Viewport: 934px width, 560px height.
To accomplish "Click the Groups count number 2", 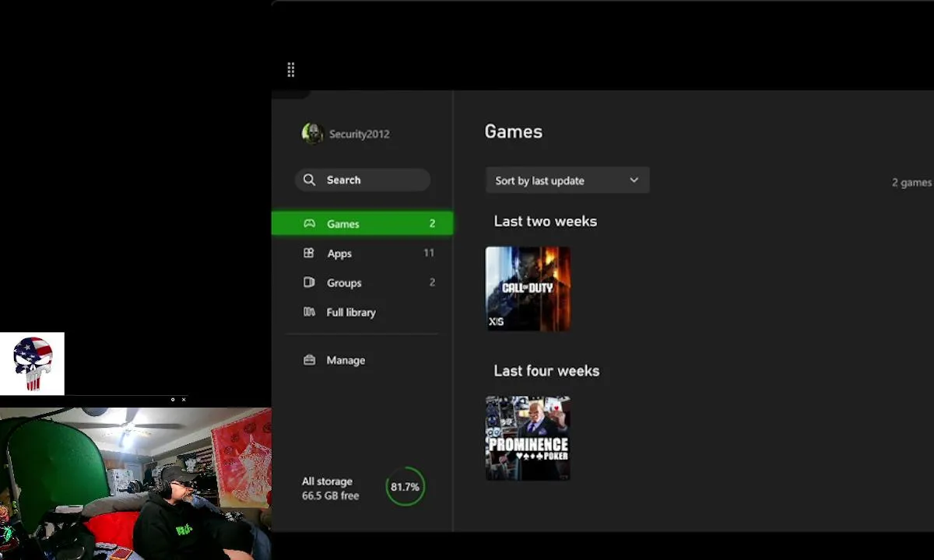I will coord(432,282).
